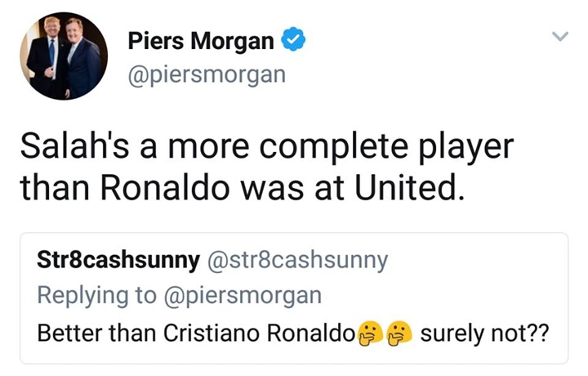Click the first thinking face emoji

[370, 333]
